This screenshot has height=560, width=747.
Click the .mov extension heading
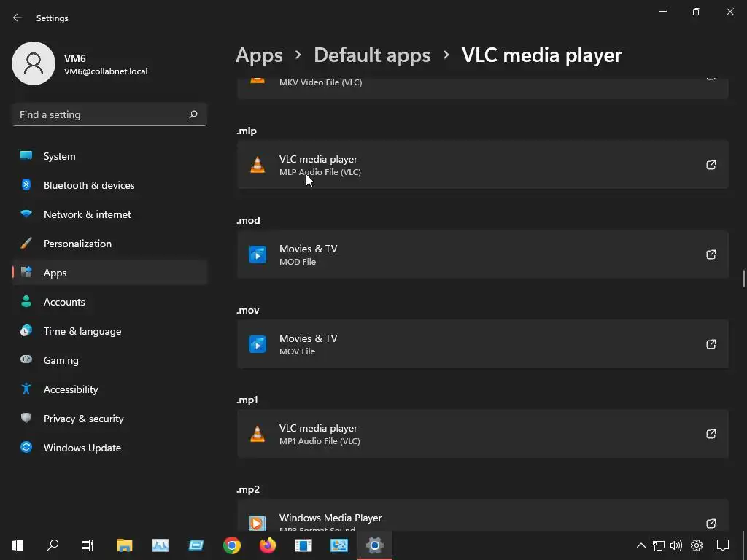[248, 310]
